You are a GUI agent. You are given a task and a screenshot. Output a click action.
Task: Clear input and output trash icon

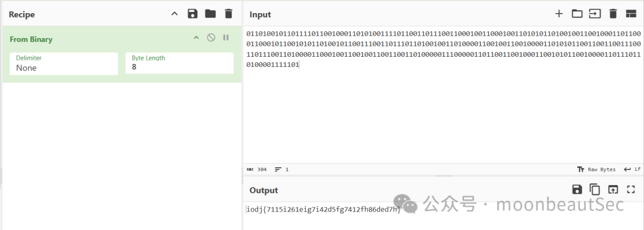tap(613, 14)
